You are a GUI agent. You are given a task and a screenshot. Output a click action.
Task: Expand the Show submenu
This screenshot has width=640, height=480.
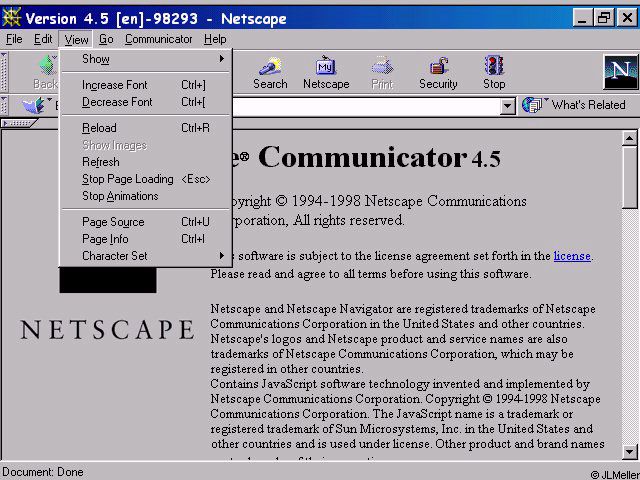click(x=146, y=59)
